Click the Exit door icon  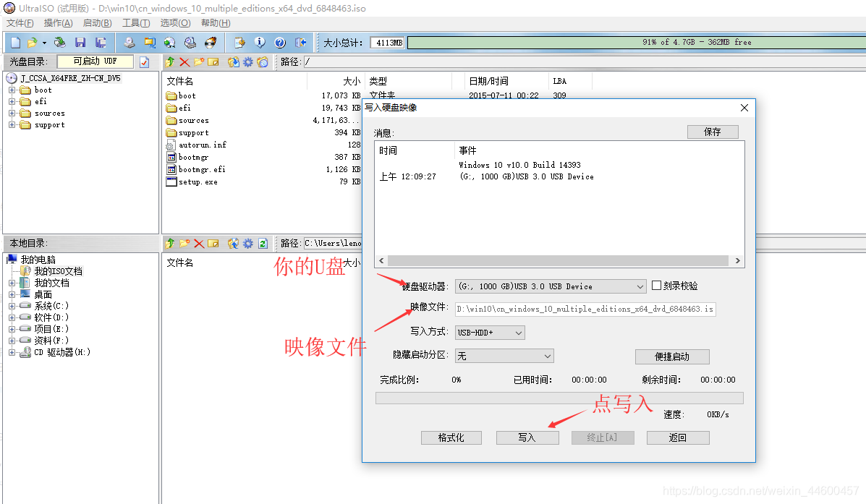pos(300,43)
